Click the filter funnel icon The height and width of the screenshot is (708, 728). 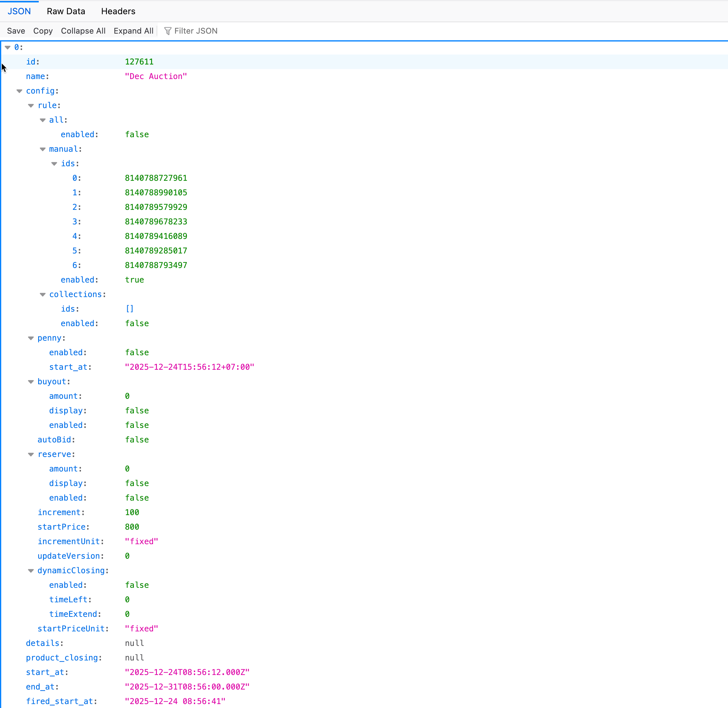(x=168, y=31)
